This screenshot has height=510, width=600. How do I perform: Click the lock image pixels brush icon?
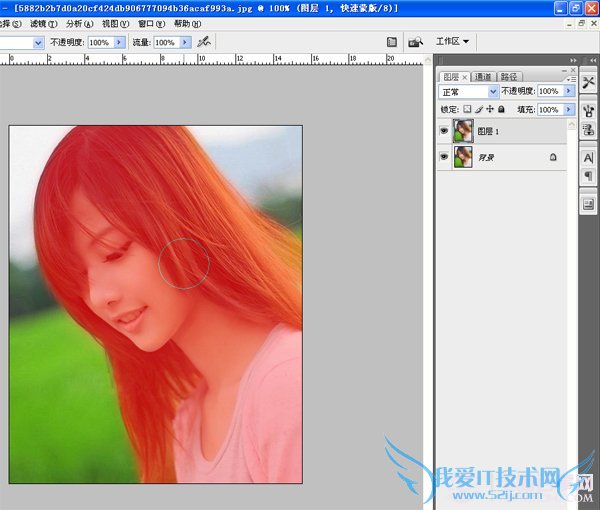[478, 109]
